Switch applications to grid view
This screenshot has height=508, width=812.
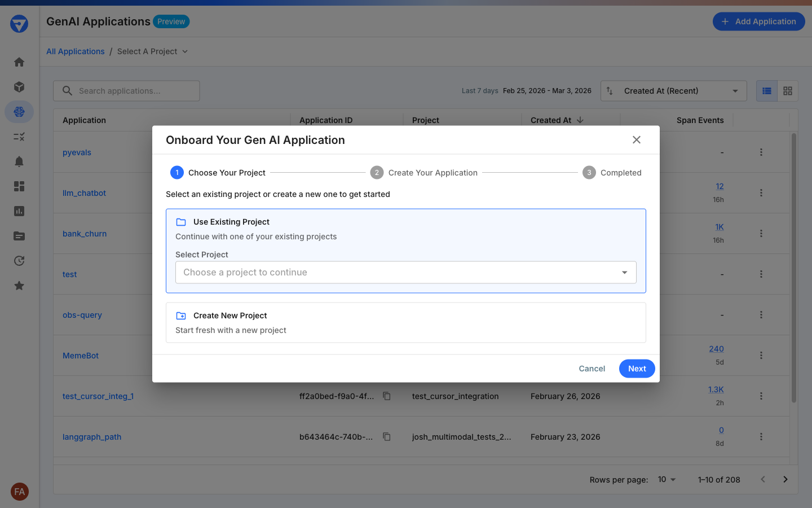click(787, 90)
